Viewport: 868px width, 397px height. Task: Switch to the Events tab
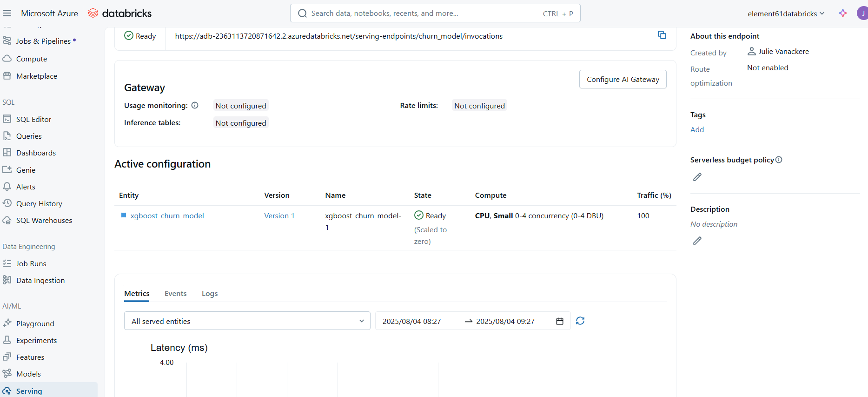click(175, 294)
